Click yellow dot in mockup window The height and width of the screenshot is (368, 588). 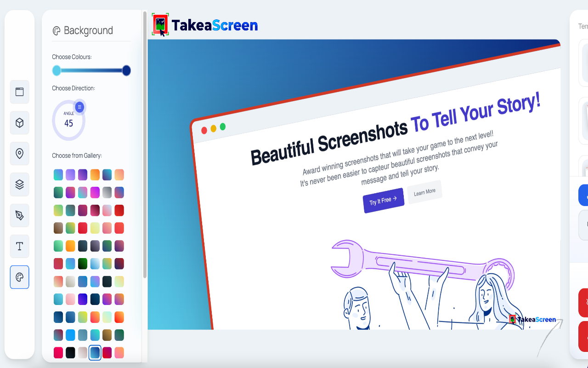pos(213,129)
